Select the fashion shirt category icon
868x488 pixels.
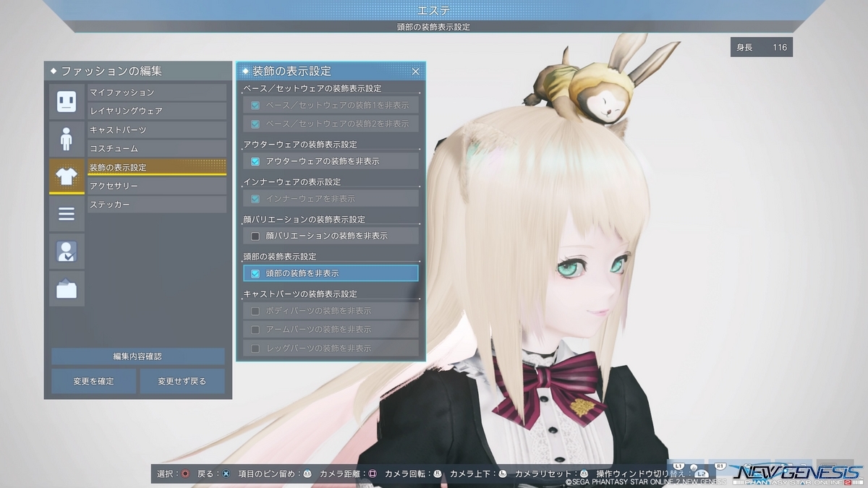coord(67,176)
